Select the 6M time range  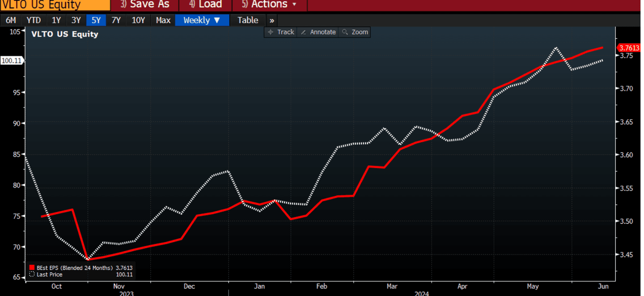(x=11, y=20)
